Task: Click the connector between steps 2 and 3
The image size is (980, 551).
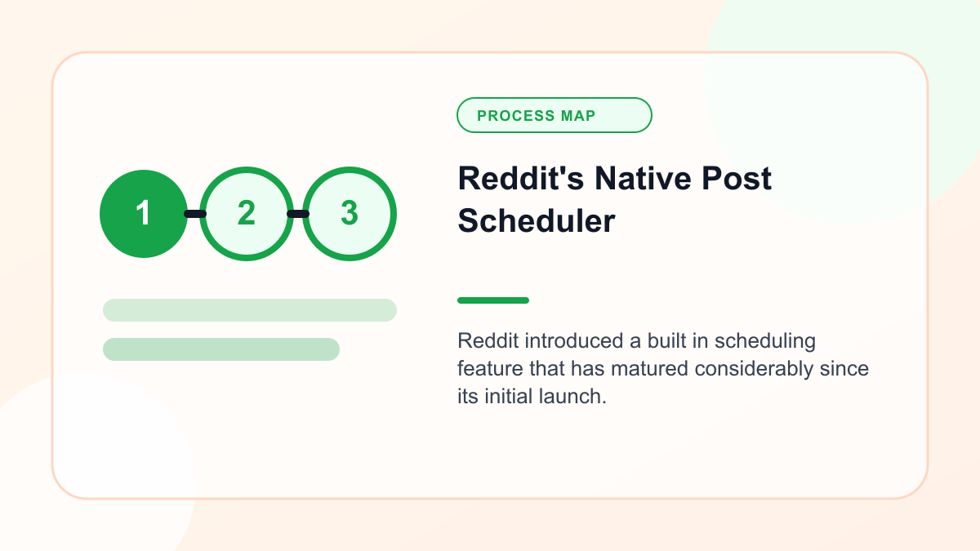Action: tap(298, 214)
